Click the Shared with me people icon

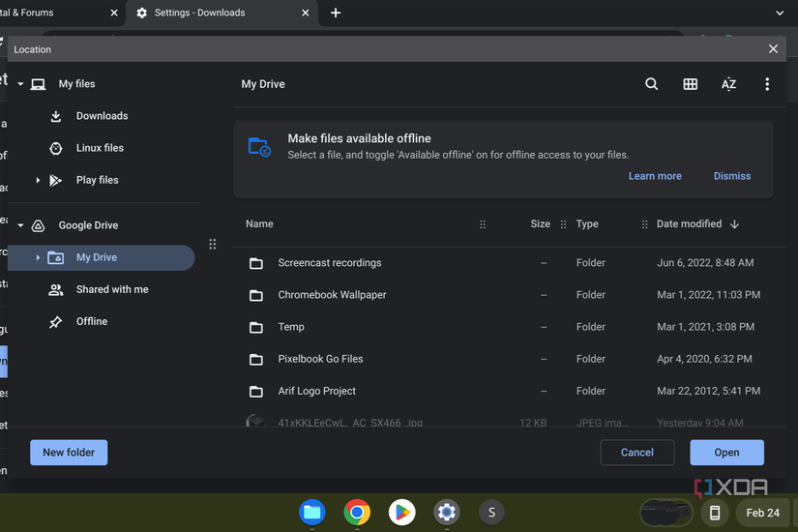(55, 289)
